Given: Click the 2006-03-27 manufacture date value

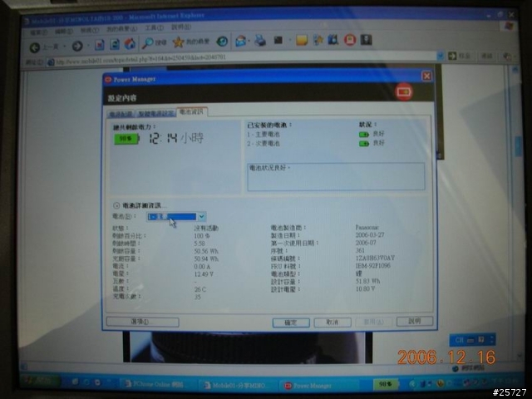Looking at the screenshot, I should 369,234.
